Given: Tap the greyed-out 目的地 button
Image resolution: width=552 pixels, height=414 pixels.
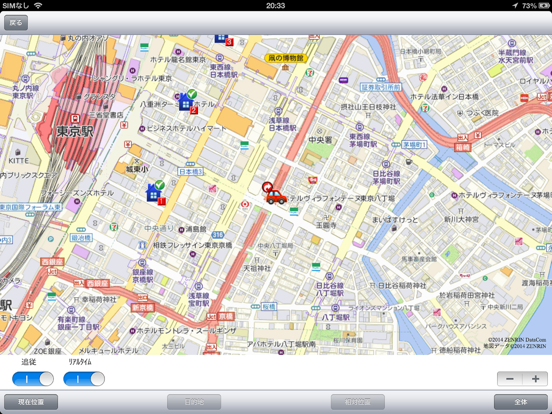Looking at the screenshot, I should click(x=194, y=402).
